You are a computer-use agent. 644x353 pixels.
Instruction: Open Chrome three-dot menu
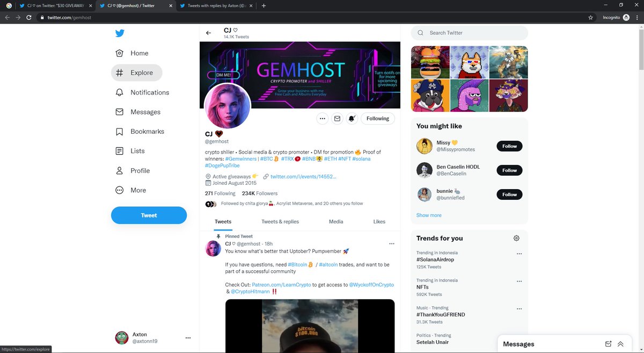point(637,17)
